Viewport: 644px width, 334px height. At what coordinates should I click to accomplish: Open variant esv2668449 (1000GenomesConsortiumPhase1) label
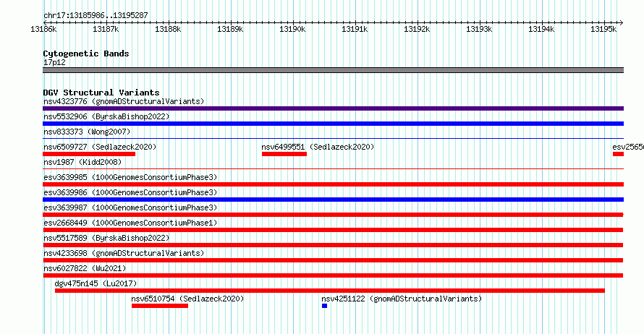(x=130, y=223)
